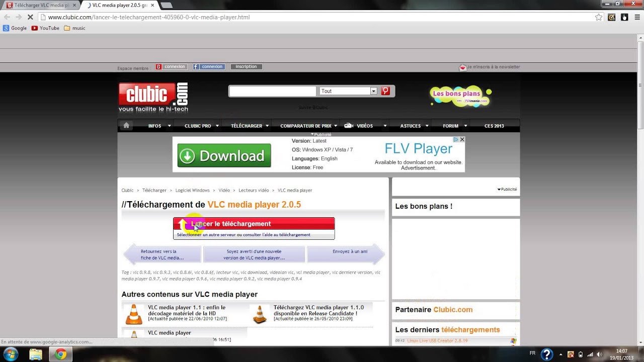Close the FLV Player advertisement

tap(462, 140)
